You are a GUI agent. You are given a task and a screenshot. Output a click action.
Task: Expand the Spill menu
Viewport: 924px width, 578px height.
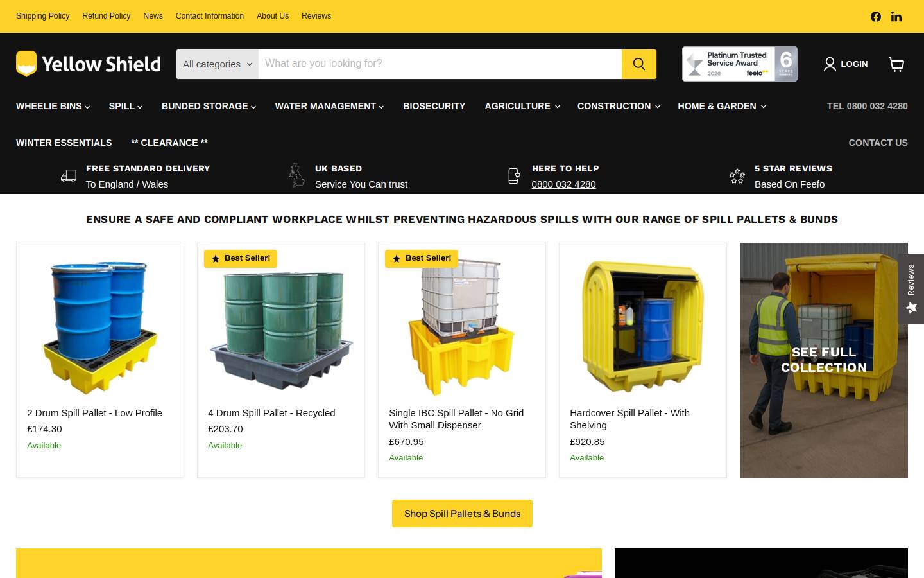tap(126, 106)
